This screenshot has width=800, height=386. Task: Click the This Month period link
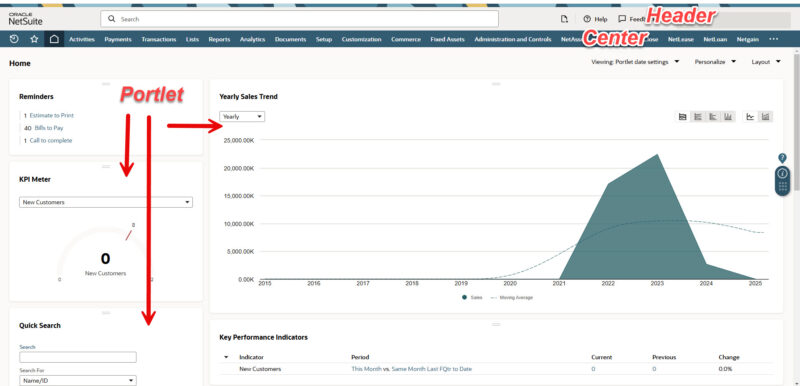point(366,369)
